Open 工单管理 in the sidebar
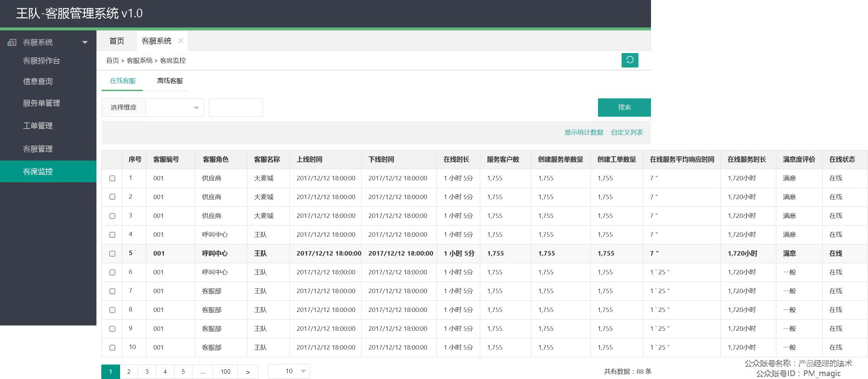The width and height of the screenshot is (868, 379). 38,126
